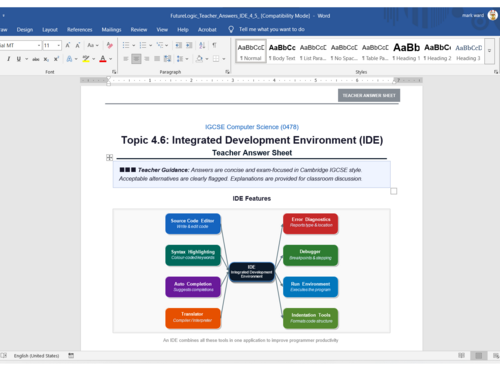Apply the Heading 1 style

tap(406, 51)
